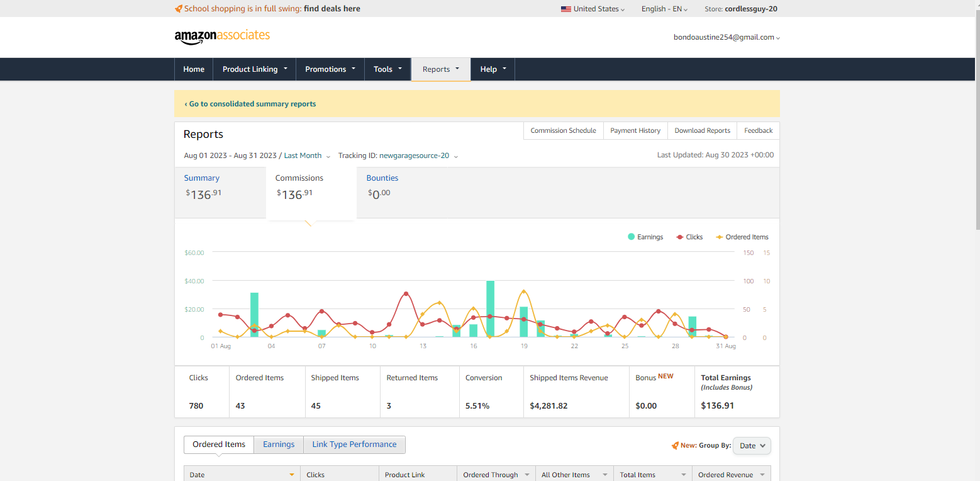Click the rocket icon next to New: Group By

tap(676, 445)
